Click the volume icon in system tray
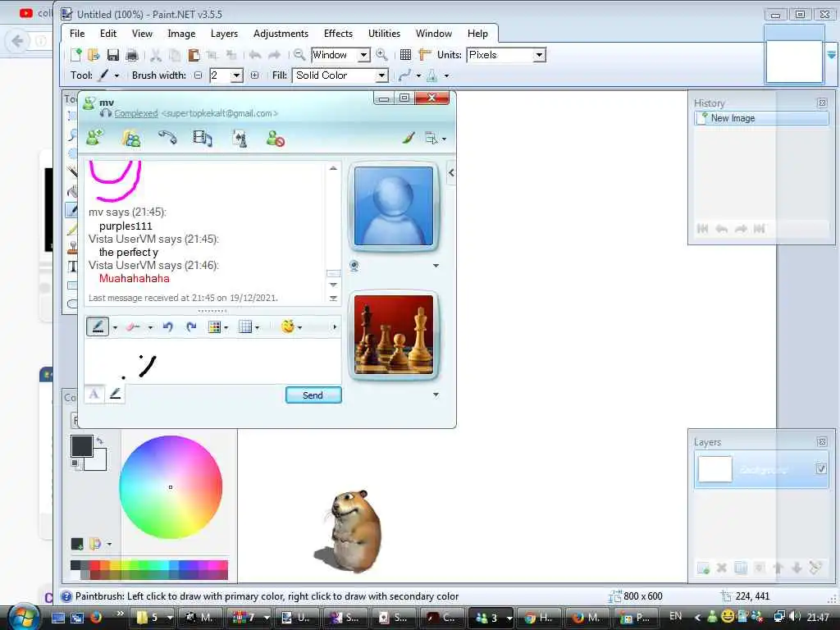Image resolution: width=840 pixels, height=630 pixels. pos(795,617)
